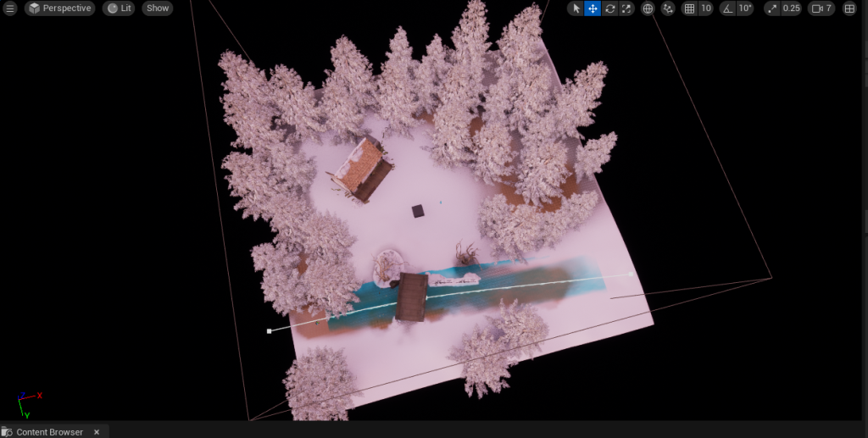
Task: Select the Translate move tool
Action: 593,8
